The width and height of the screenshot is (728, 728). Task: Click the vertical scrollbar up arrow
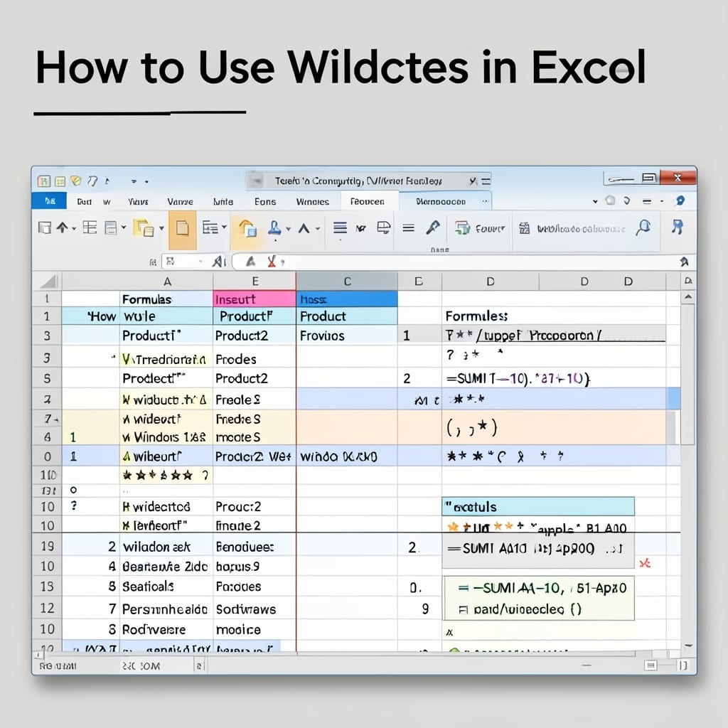point(688,297)
